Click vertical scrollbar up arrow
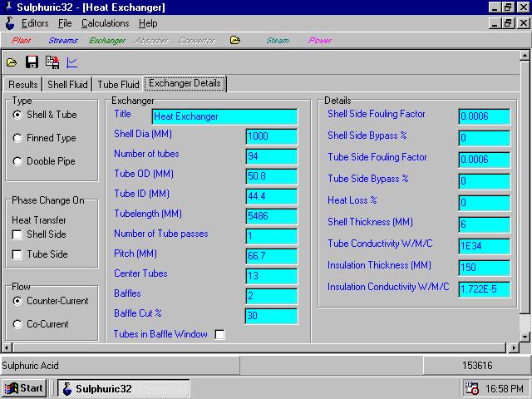 [x=525, y=56]
